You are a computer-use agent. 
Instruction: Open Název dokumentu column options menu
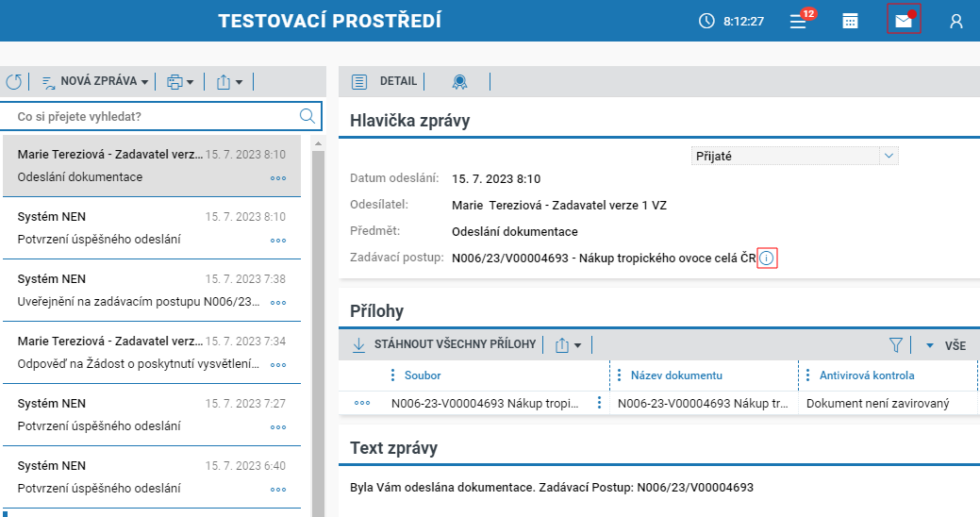point(619,375)
